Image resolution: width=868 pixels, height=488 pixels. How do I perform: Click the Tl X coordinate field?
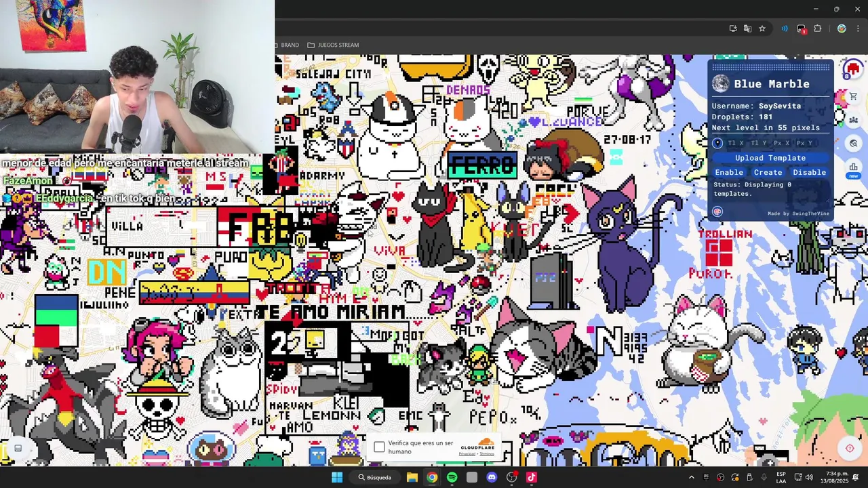pyautogui.click(x=735, y=143)
